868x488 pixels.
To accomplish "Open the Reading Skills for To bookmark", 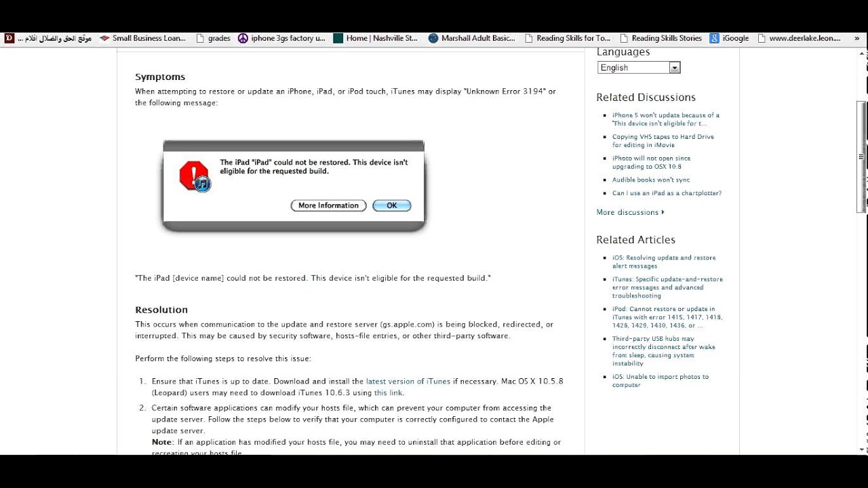I will 568,39.
